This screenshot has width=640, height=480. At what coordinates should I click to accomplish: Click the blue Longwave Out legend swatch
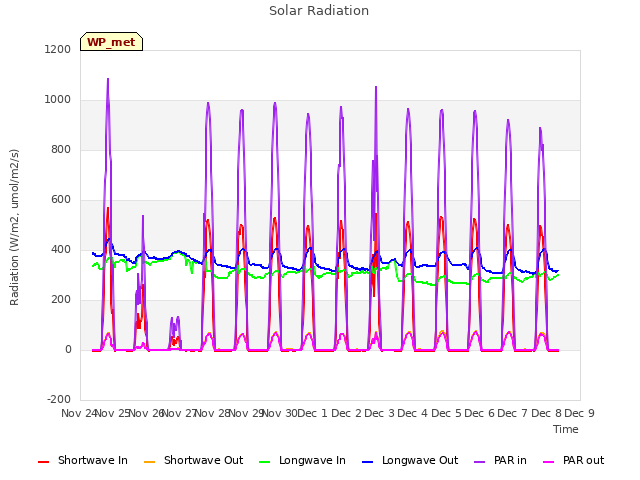tap(367, 462)
